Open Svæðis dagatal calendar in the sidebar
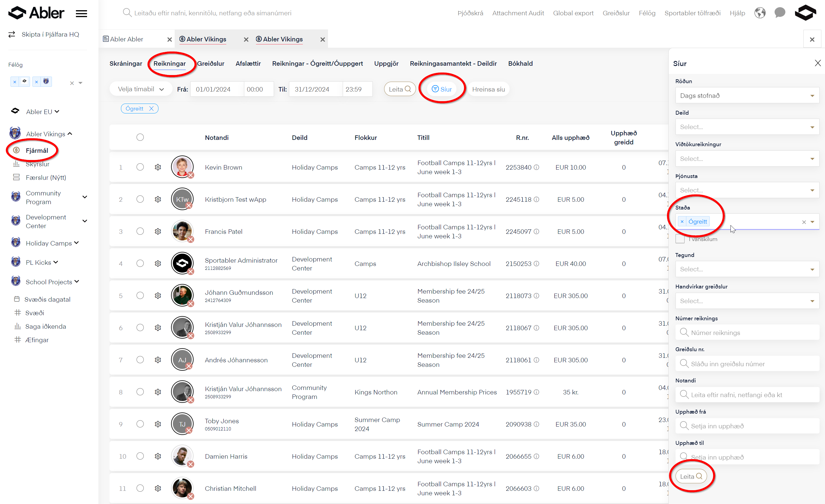The width and height of the screenshot is (825, 504). [47, 299]
